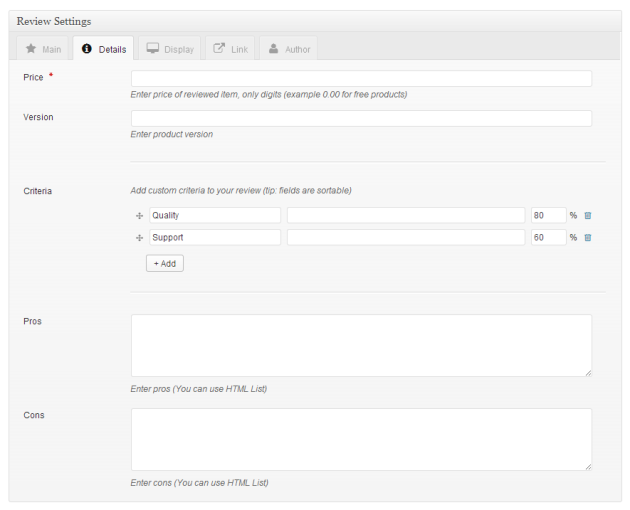
Task: Grab the Cons textarea resize handle
Action: click(x=588, y=467)
